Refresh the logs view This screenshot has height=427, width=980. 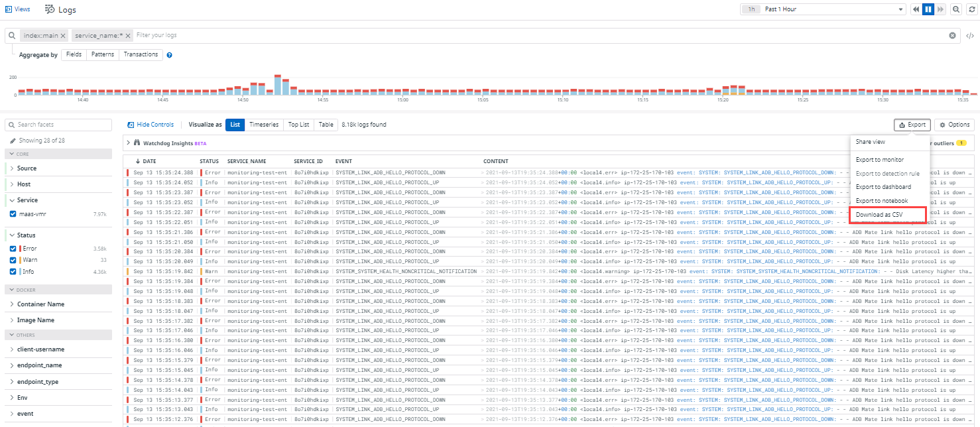pyautogui.click(x=971, y=9)
